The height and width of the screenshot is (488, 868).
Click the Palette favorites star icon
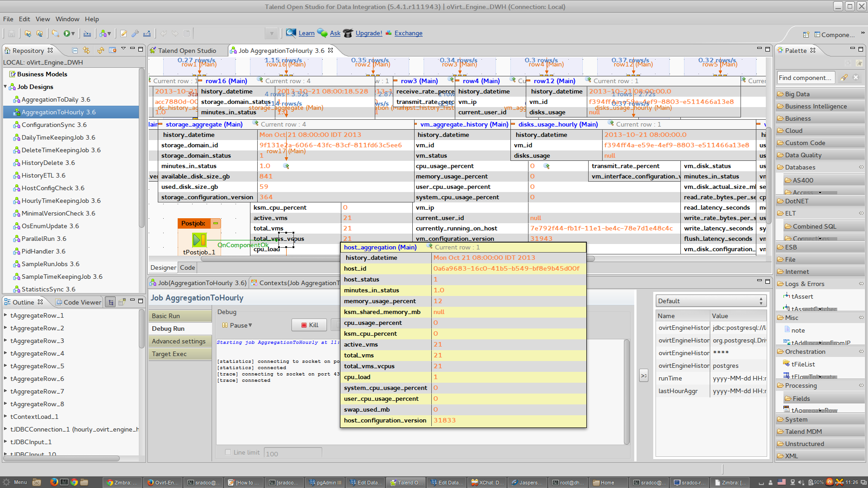click(859, 64)
